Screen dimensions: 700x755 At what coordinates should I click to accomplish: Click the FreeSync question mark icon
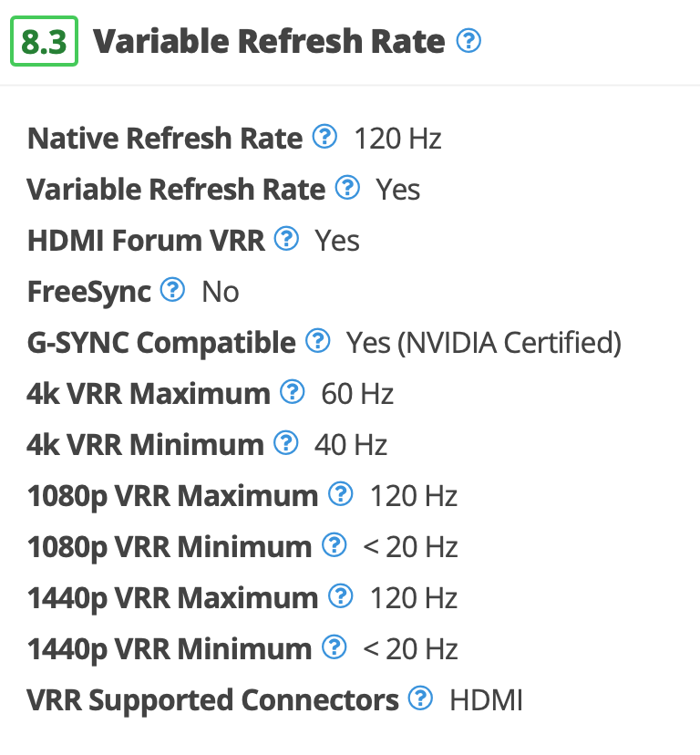click(172, 290)
